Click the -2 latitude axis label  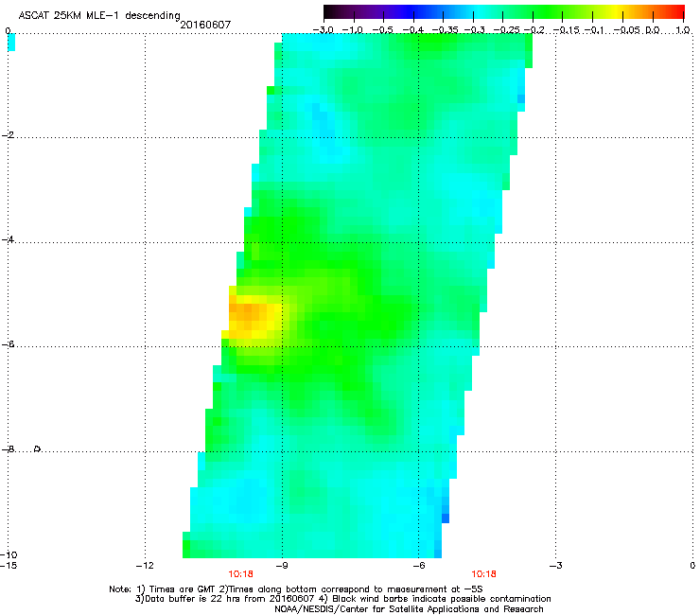pos(8,135)
